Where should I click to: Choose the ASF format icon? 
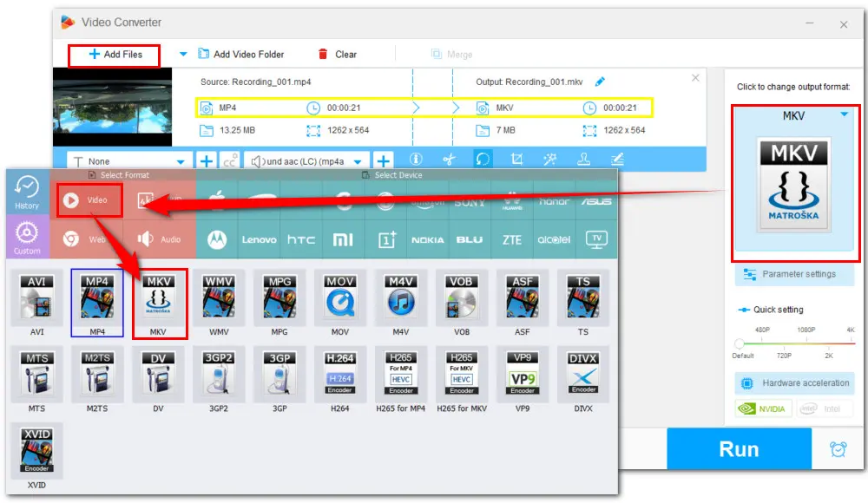522,297
